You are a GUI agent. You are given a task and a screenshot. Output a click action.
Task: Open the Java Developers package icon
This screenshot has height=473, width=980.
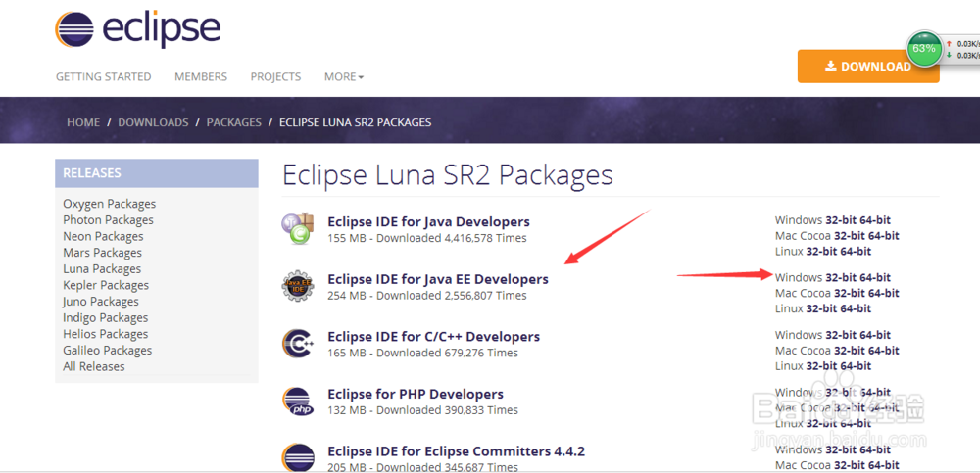pos(298,228)
